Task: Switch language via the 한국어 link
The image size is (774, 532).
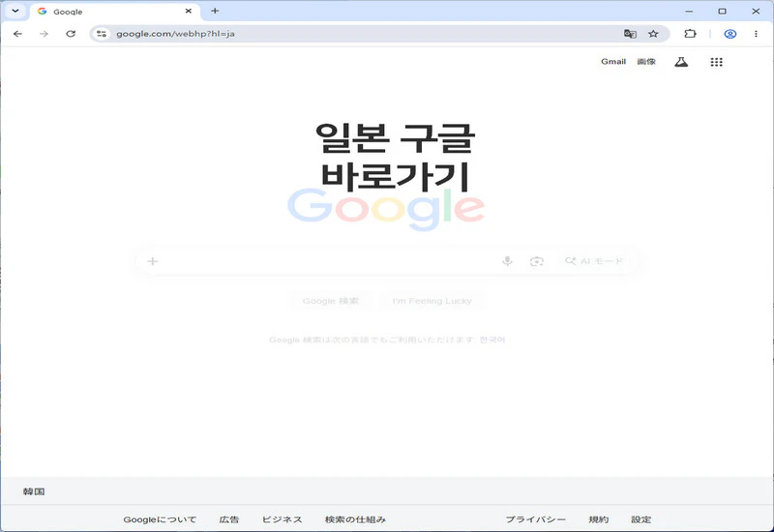Action: [492, 340]
